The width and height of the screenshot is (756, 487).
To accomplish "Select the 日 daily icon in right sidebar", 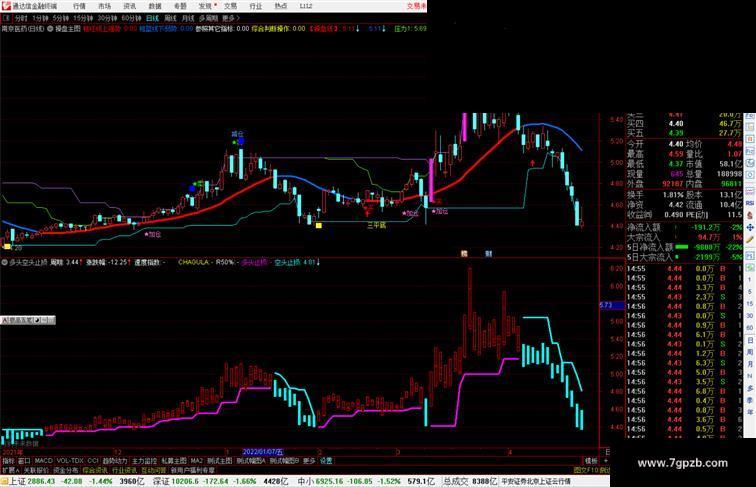I will point(750,340).
